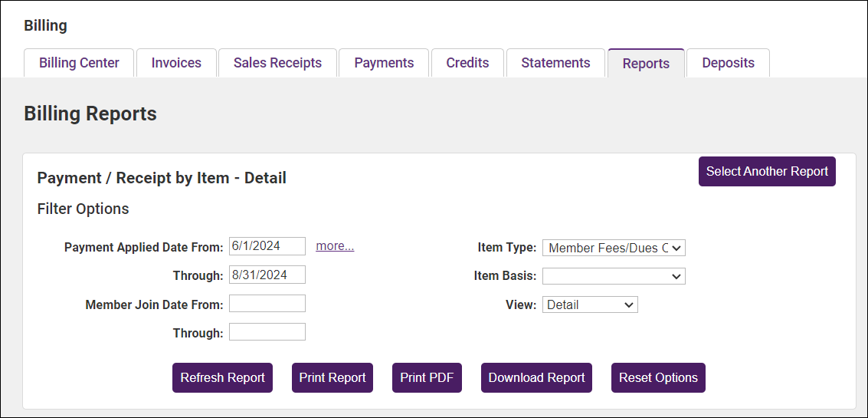This screenshot has height=418, width=868.
Task: Reset filters with Reset Options button
Action: (x=658, y=377)
